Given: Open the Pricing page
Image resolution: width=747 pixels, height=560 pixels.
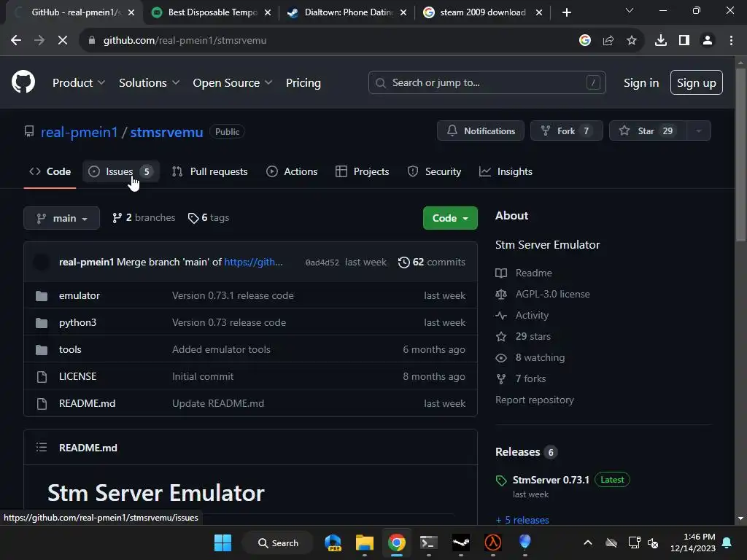Looking at the screenshot, I should tap(303, 82).
